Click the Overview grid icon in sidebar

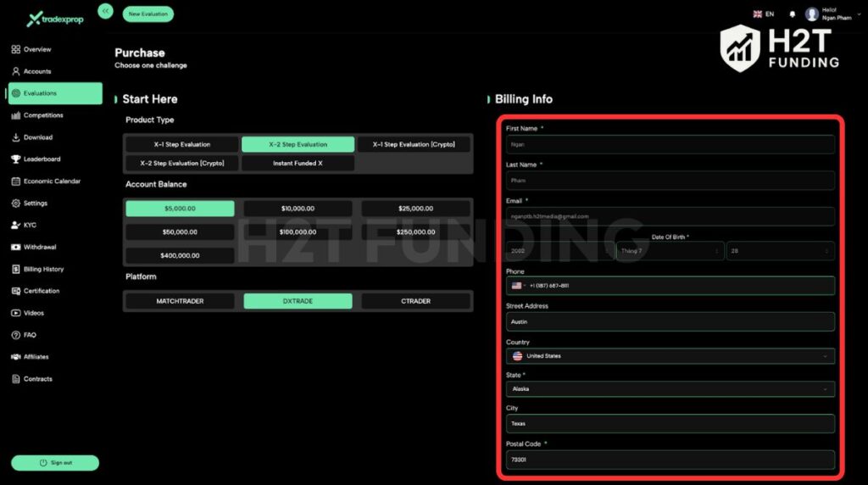(15, 49)
